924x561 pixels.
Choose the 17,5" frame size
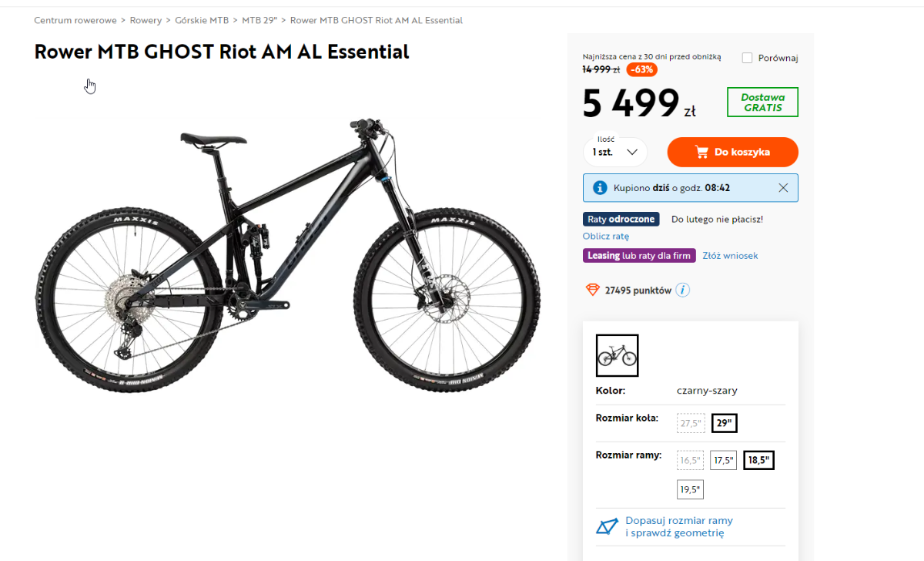click(723, 461)
